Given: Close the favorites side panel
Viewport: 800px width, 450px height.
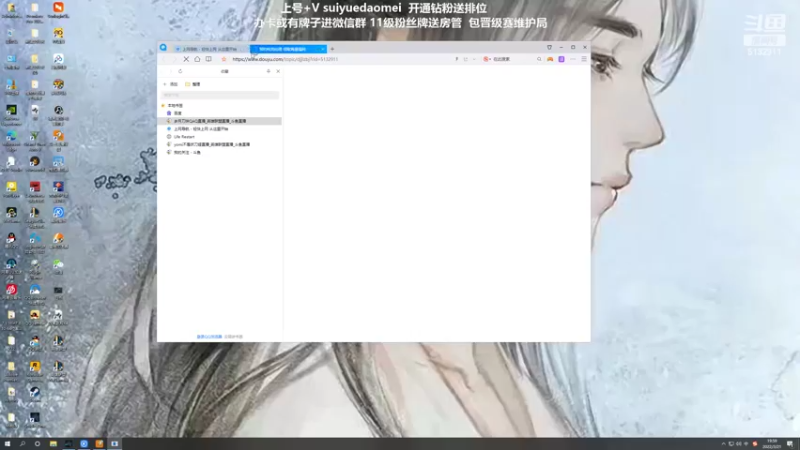Looking at the screenshot, I should 278,71.
